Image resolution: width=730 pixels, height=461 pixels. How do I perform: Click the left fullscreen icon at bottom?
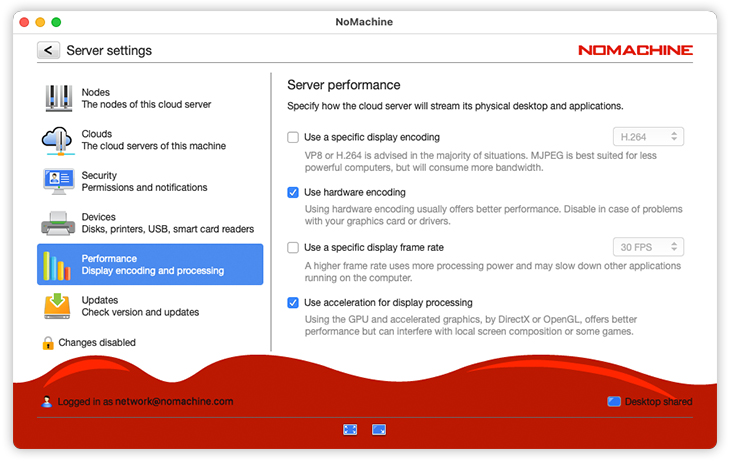click(350, 429)
